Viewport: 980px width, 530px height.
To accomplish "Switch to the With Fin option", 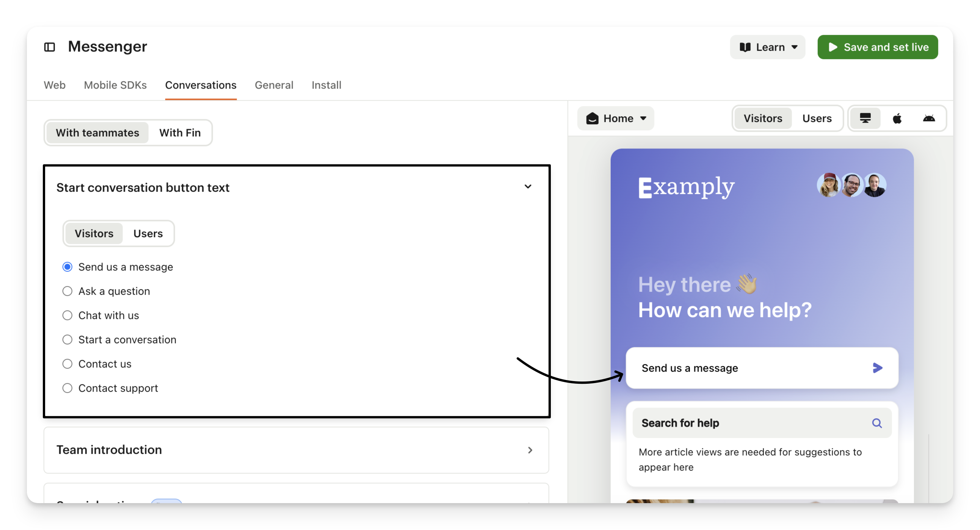I will (180, 133).
